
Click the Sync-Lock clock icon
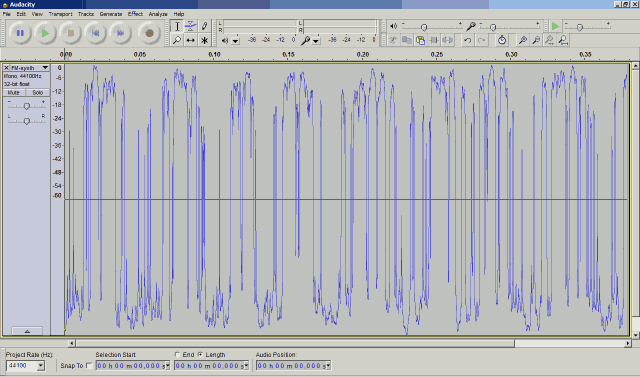(x=502, y=40)
